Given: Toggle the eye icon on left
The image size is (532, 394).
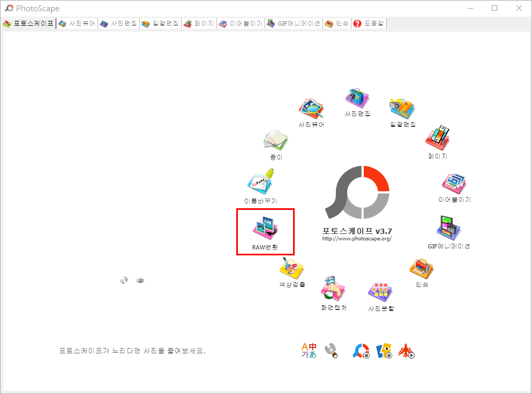Looking at the screenshot, I should point(140,281).
